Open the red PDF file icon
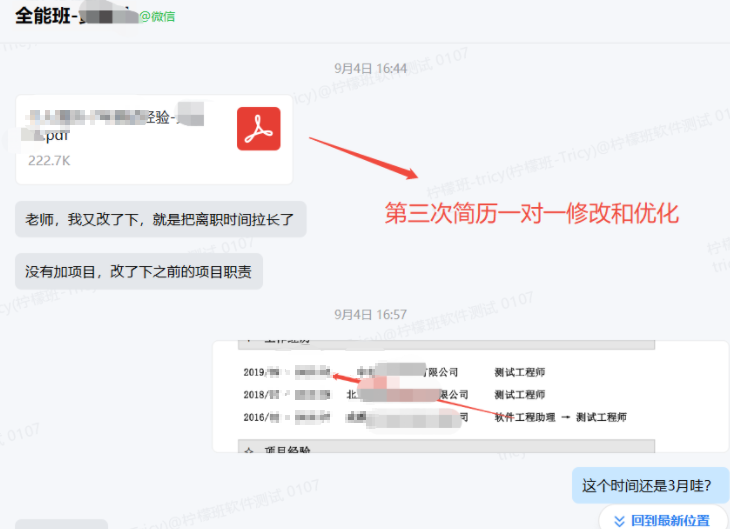730x529 pixels. click(x=258, y=129)
